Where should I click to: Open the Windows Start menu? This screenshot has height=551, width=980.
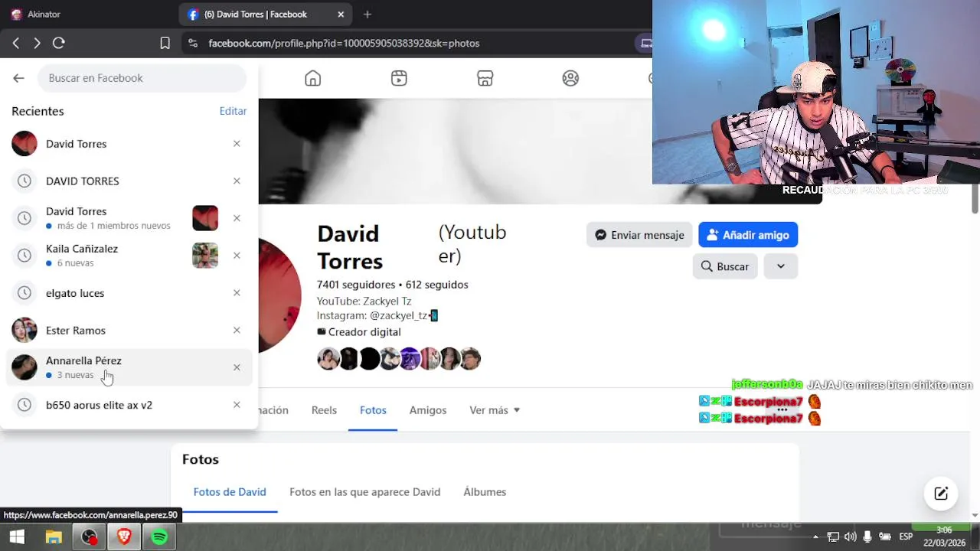pyautogui.click(x=17, y=537)
